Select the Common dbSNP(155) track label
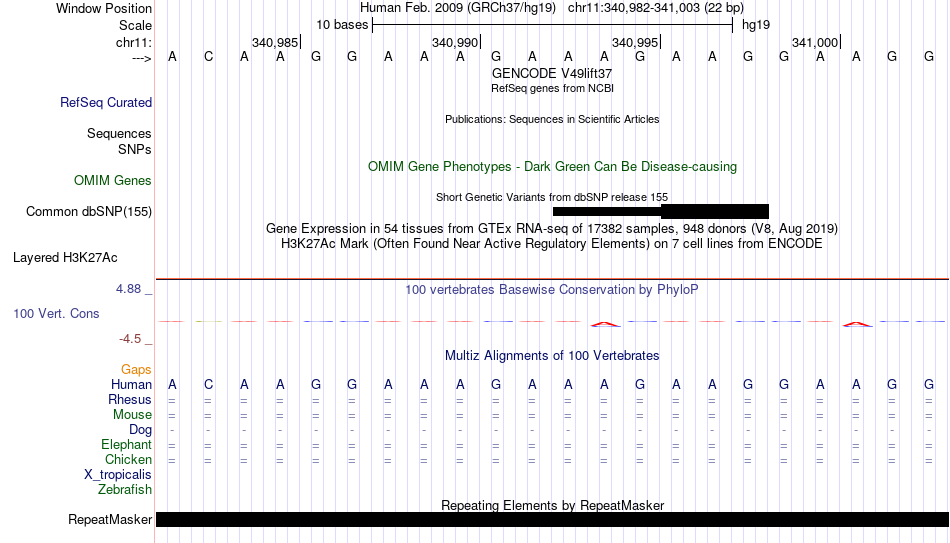Screen dimensions: 950x543 pyautogui.click(x=88, y=212)
